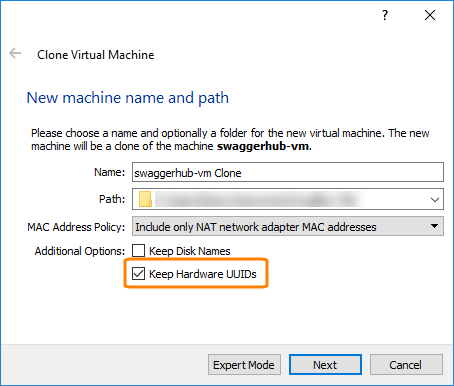Click the folder icon in Path field

pyautogui.click(x=145, y=199)
